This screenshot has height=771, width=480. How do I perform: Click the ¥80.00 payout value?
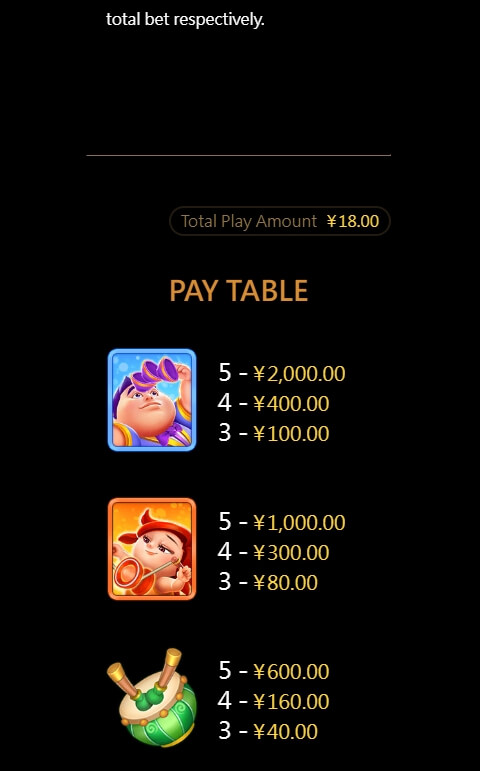285,583
